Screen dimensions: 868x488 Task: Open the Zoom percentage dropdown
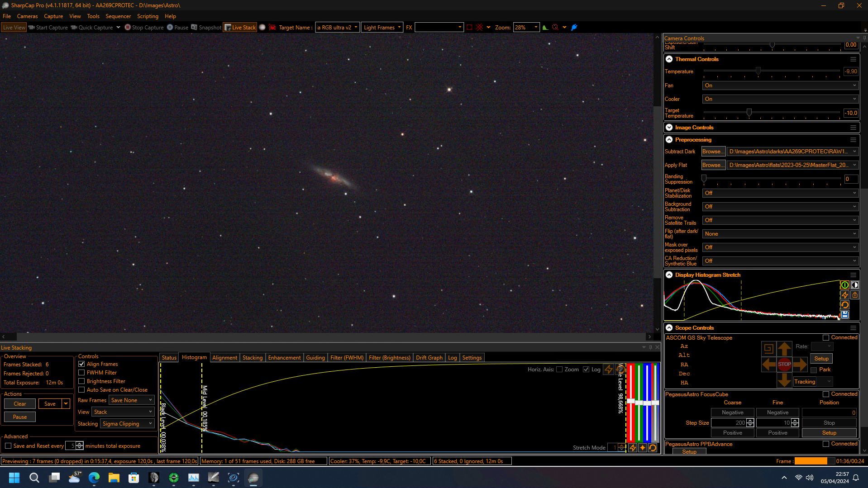(526, 28)
